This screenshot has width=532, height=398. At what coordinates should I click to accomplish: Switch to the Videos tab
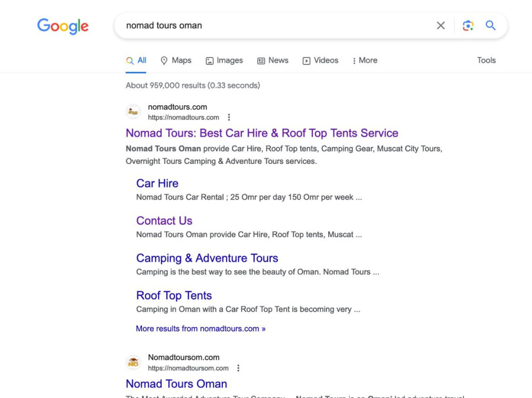(320, 61)
